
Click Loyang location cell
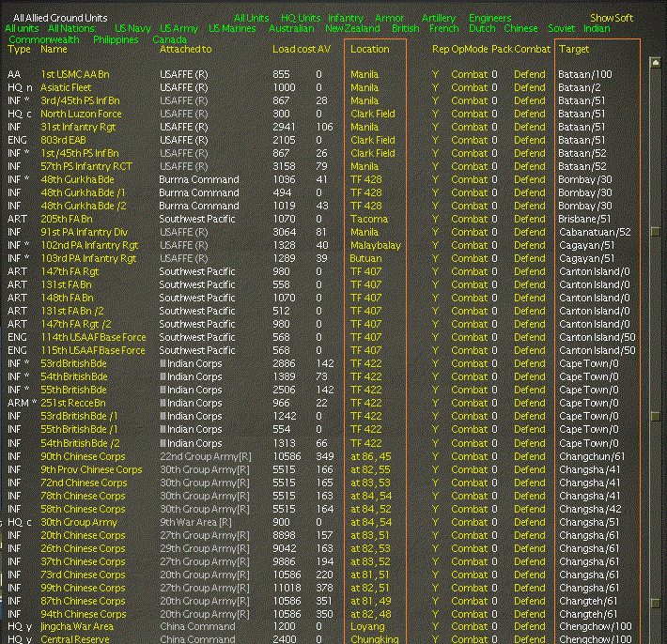367,626
